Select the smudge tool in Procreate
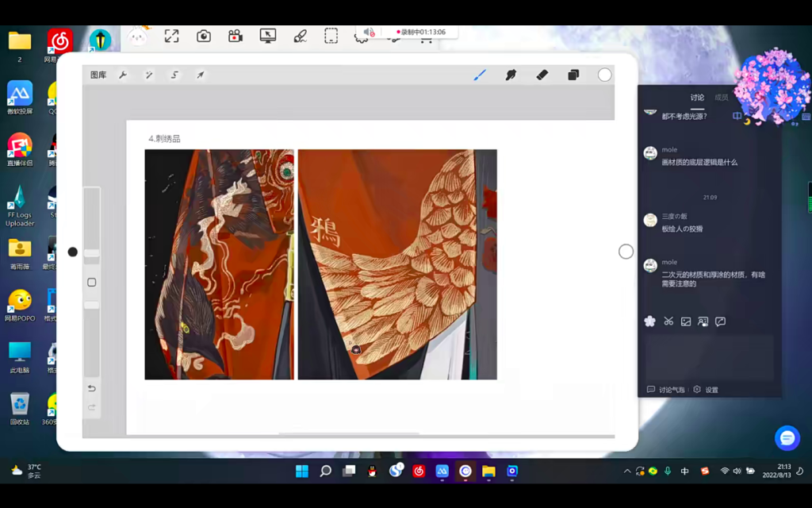This screenshot has height=508, width=812. [x=511, y=75]
